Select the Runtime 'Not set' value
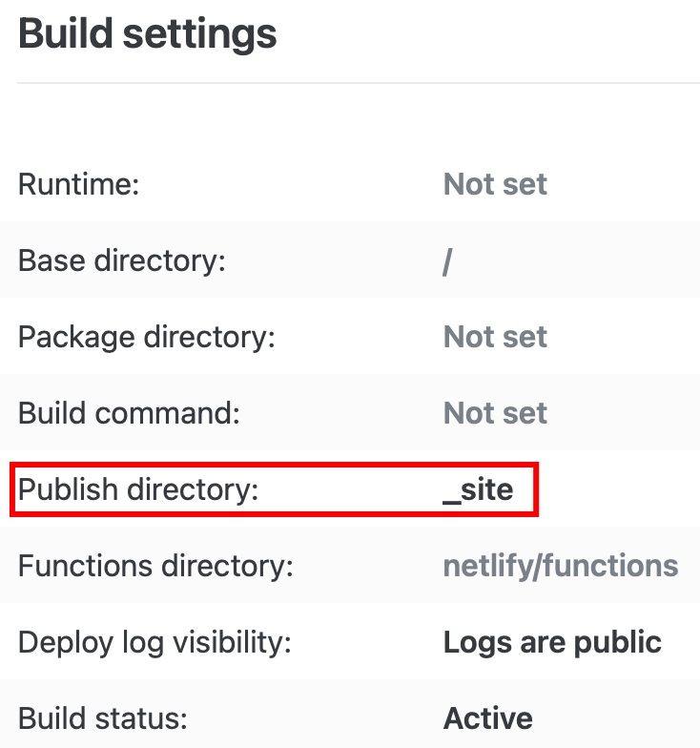The width and height of the screenshot is (700, 748). click(495, 184)
